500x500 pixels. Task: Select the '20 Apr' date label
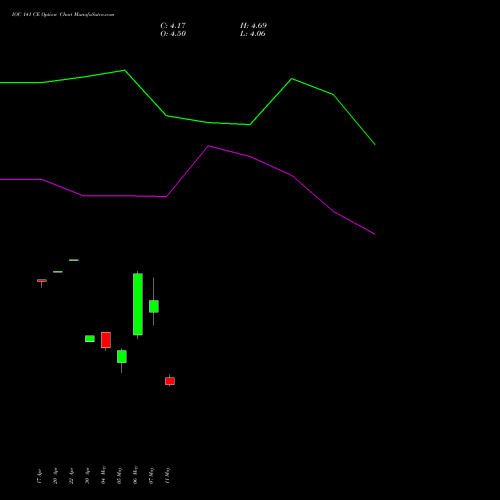(55, 476)
